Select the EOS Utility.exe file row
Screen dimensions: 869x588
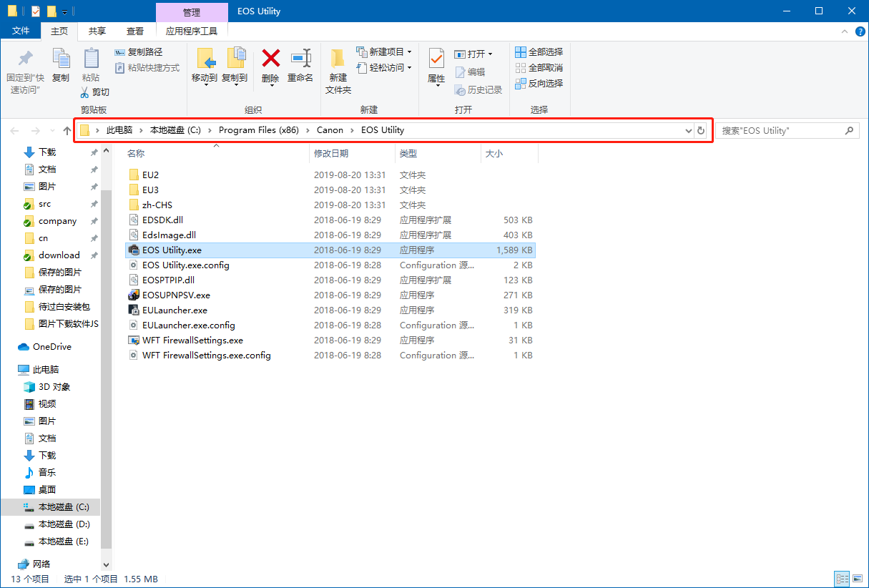click(331, 250)
